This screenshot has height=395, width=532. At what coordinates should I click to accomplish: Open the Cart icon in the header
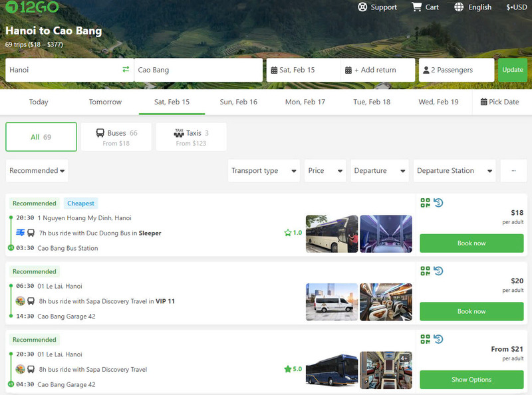point(419,7)
